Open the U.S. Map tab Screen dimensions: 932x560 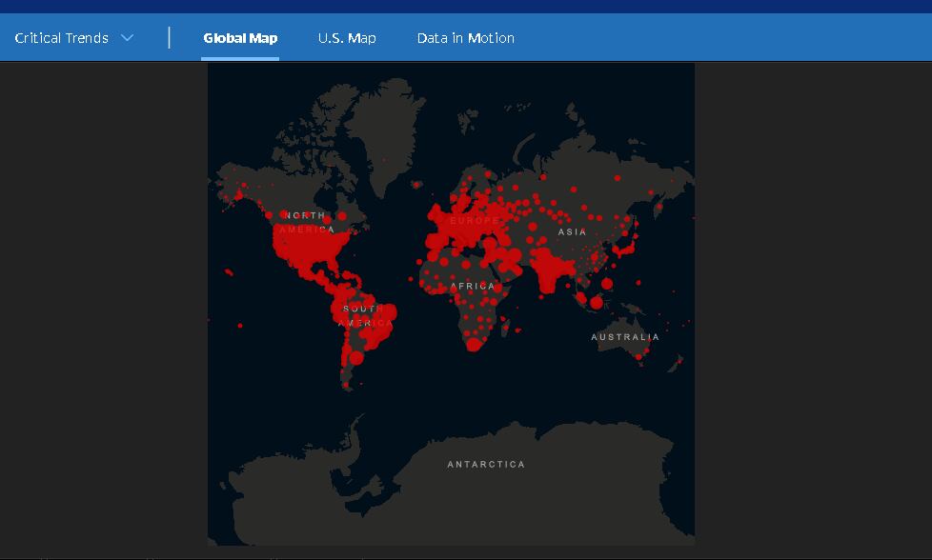[x=347, y=38]
